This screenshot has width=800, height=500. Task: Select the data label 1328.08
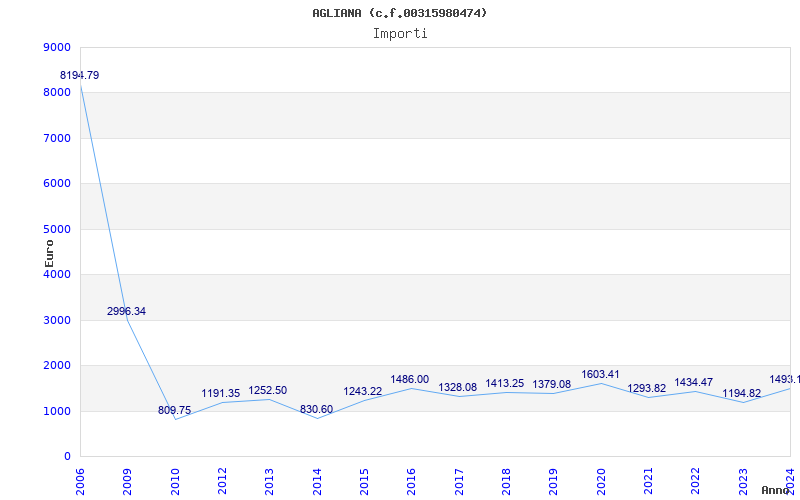(x=458, y=387)
